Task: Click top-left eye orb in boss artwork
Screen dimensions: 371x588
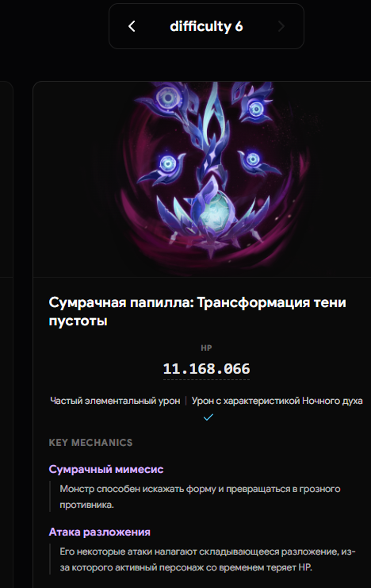Action: click(x=167, y=98)
